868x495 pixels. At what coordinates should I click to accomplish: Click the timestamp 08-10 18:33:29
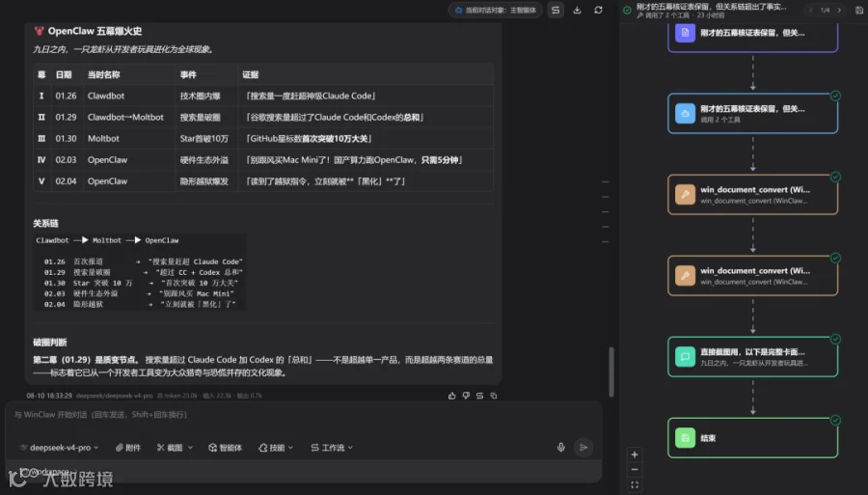point(49,396)
